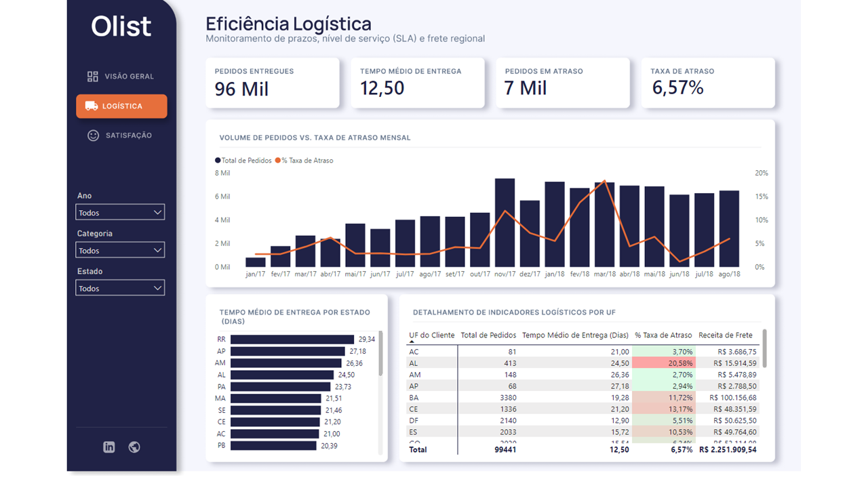Click the UF detail table scrollbar
The height and width of the screenshot is (488, 868).
tap(765, 348)
